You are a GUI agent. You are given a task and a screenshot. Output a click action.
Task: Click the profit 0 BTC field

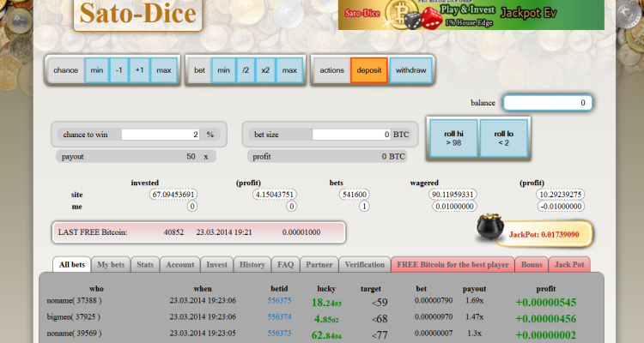pos(327,156)
